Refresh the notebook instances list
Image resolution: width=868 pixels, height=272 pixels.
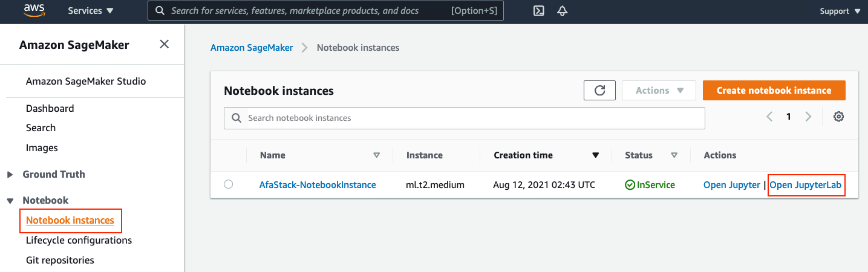pos(599,91)
